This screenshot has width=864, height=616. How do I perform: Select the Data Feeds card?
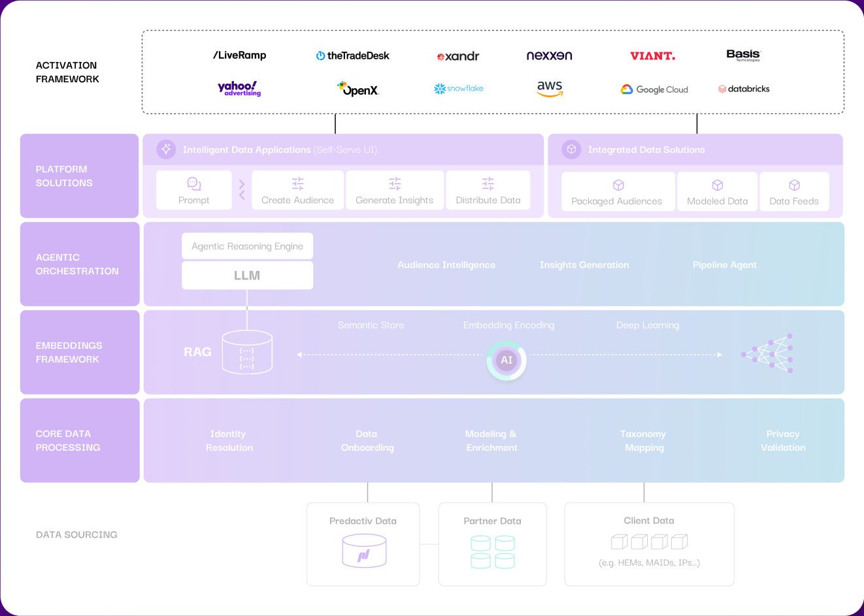pyautogui.click(x=794, y=191)
